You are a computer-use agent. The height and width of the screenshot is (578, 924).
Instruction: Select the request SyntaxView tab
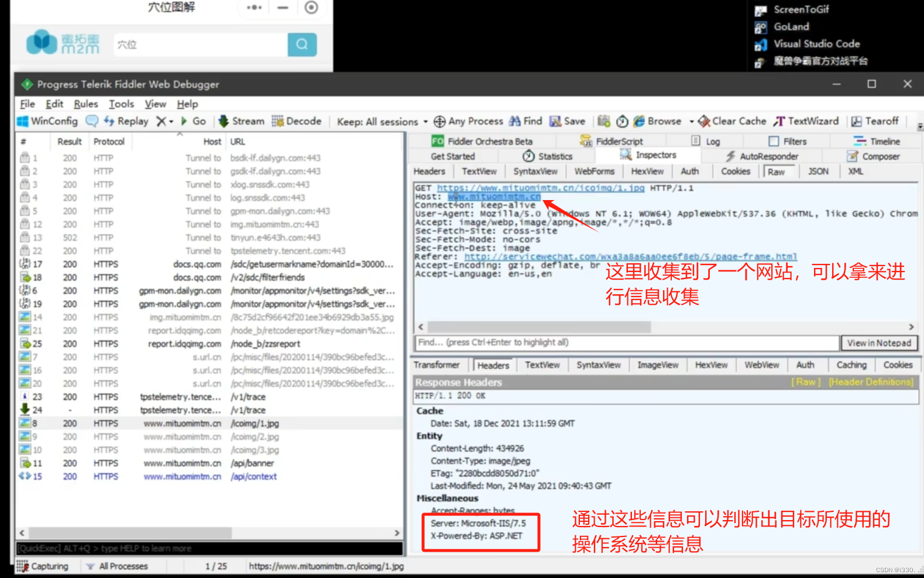(535, 171)
